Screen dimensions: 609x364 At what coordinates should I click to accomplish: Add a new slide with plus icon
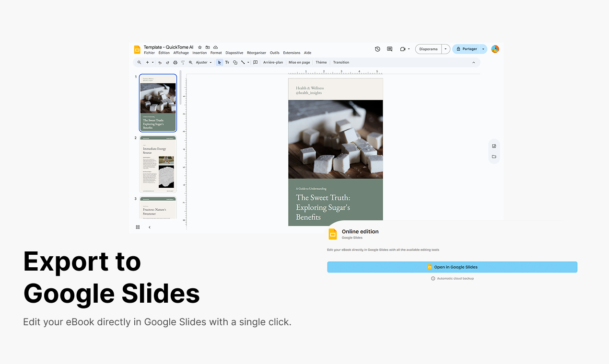pyautogui.click(x=148, y=62)
